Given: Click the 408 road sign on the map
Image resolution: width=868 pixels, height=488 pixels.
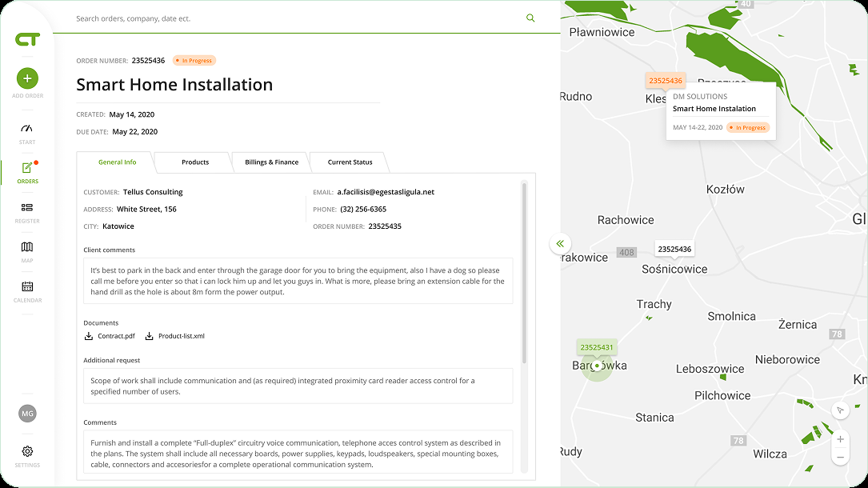Looking at the screenshot, I should point(626,252).
